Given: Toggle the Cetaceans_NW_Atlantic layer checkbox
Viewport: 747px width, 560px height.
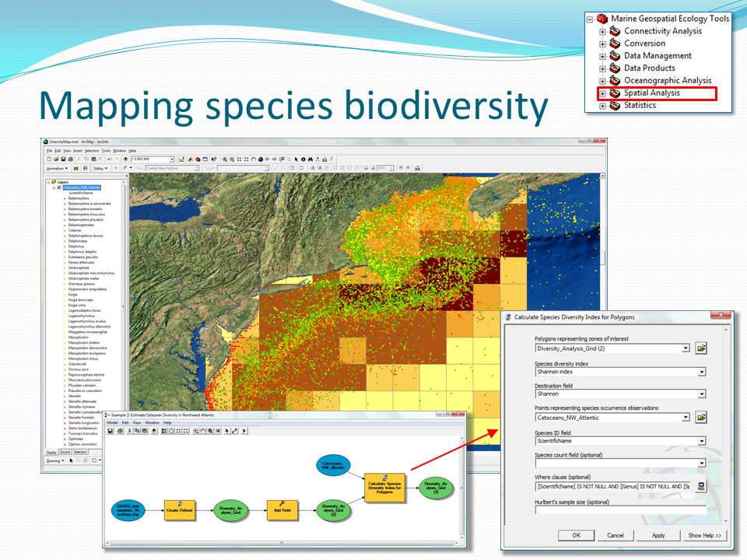Looking at the screenshot, I should pyautogui.click(x=59, y=187).
